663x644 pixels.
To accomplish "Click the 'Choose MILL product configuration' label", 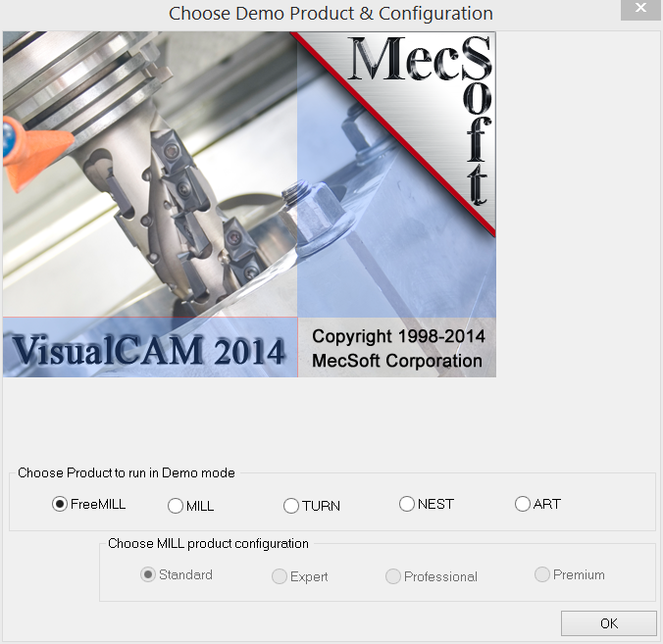I will [208, 543].
